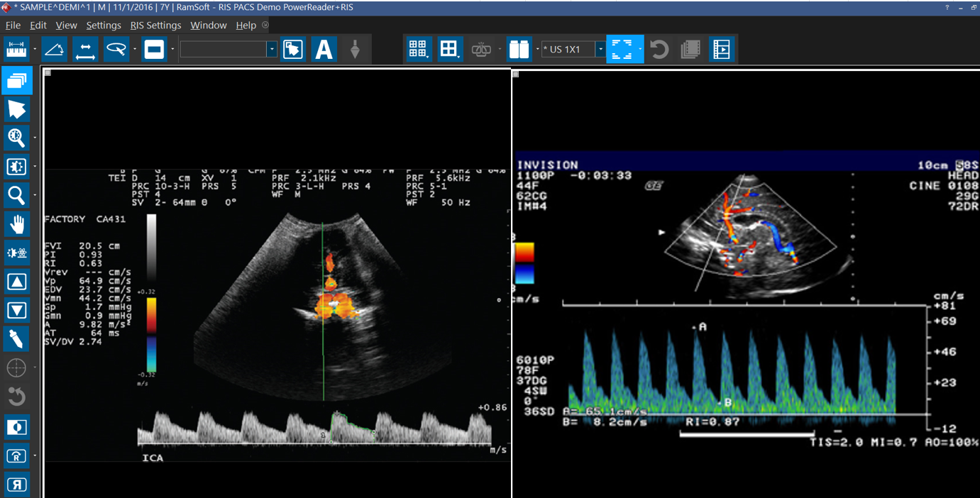Image resolution: width=980 pixels, height=498 pixels.
Task: Toggle the stack scroll mode in sidebar
Action: [x=17, y=81]
